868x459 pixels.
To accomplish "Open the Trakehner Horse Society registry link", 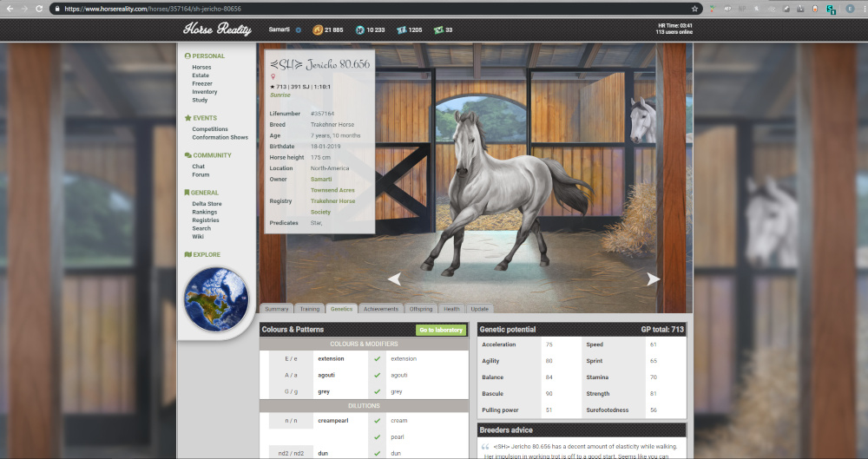I will (x=332, y=207).
